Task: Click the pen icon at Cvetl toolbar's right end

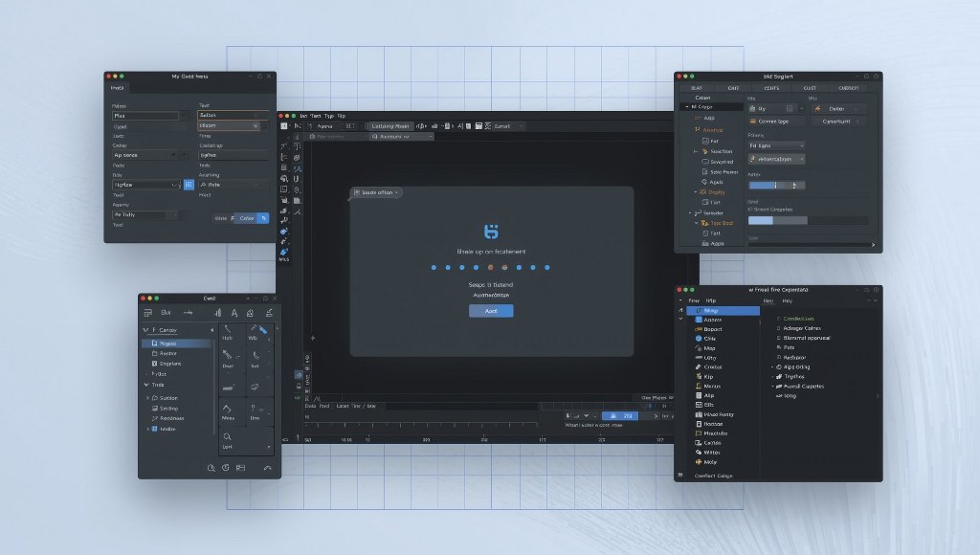Action: (x=269, y=313)
